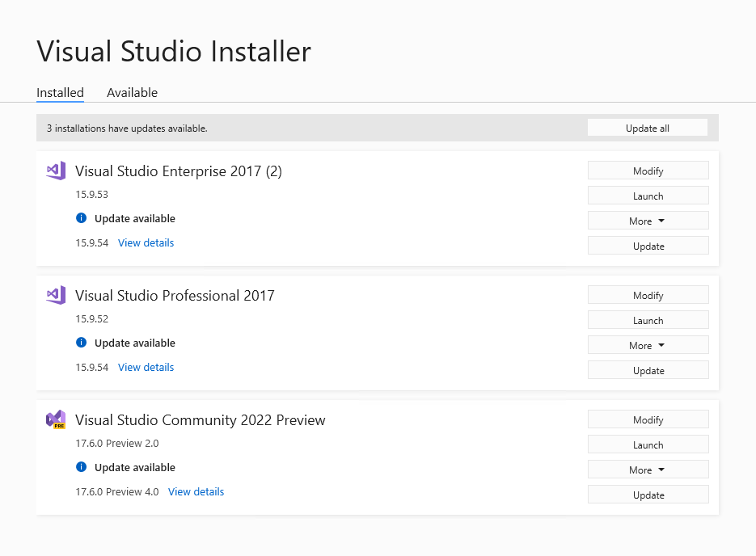Click 15.9.54 version under Enterprise 2017
The width and height of the screenshot is (756, 556).
[91, 242]
